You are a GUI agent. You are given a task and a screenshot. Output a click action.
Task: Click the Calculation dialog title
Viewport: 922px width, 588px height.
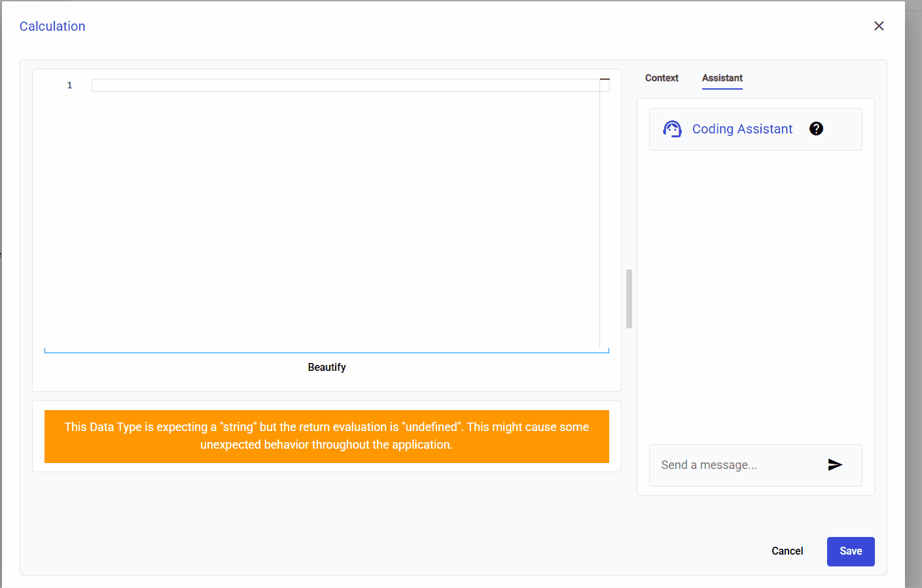[x=52, y=26]
